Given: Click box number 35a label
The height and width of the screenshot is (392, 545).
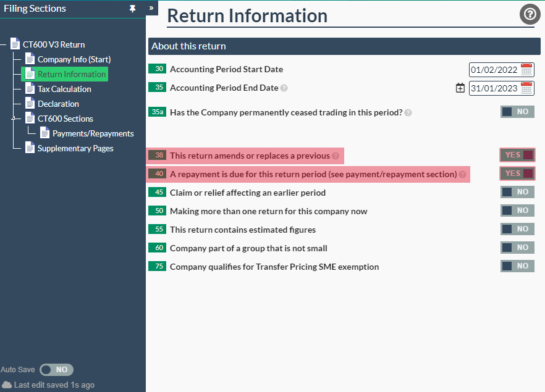Looking at the screenshot, I should (157, 112).
